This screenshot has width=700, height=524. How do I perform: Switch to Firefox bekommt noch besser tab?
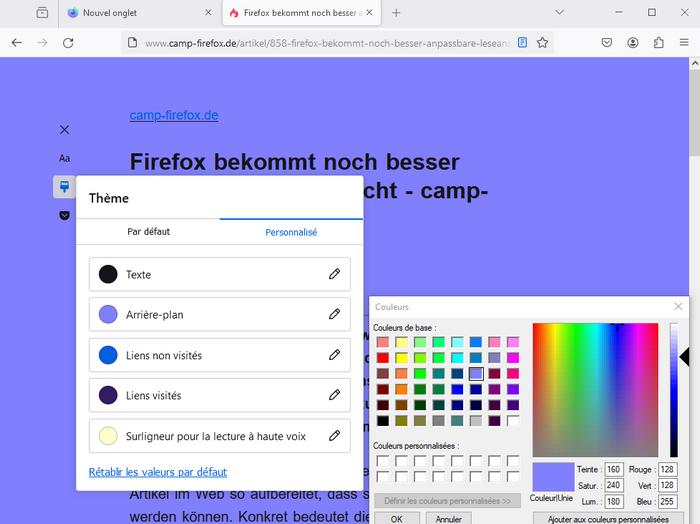tap(302, 13)
